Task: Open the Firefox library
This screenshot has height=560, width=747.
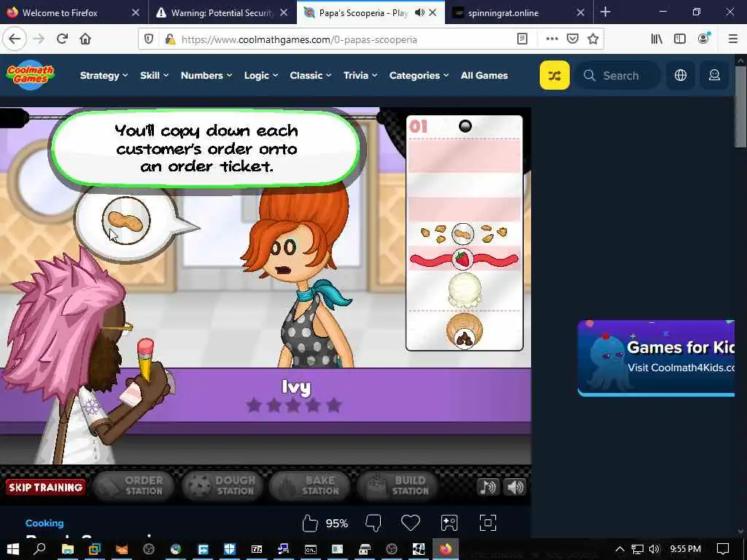Action: coord(657,39)
